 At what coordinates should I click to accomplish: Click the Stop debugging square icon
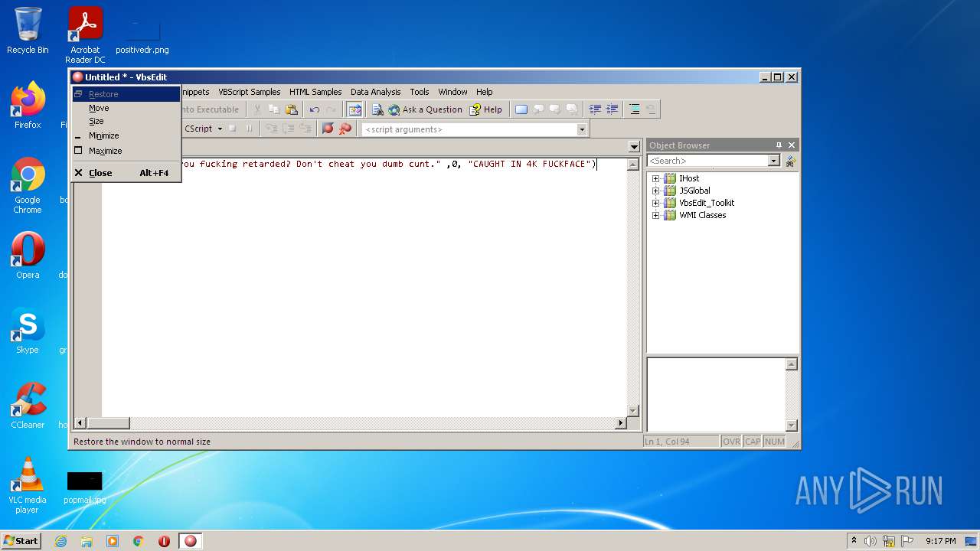[232, 129]
